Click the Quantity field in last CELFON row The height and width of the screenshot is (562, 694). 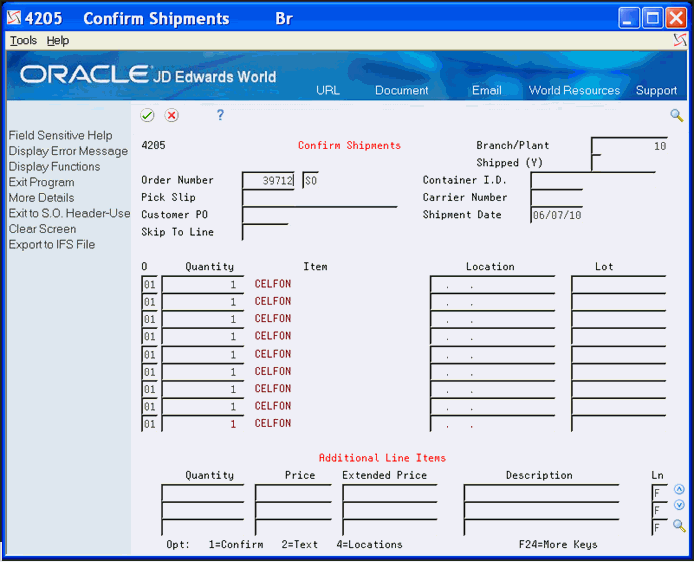pyautogui.click(x=203, y=423)
